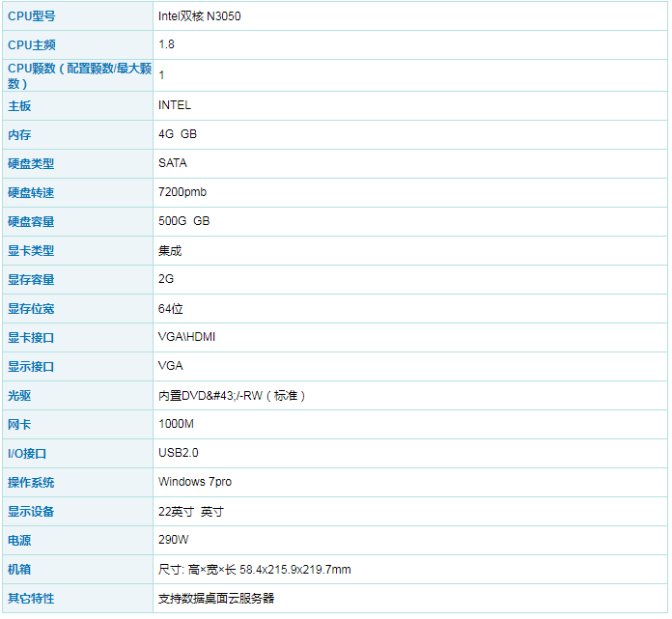Select the '1000M' network card value
This screenshot has width=672, height=619.
tap(176, 424)
